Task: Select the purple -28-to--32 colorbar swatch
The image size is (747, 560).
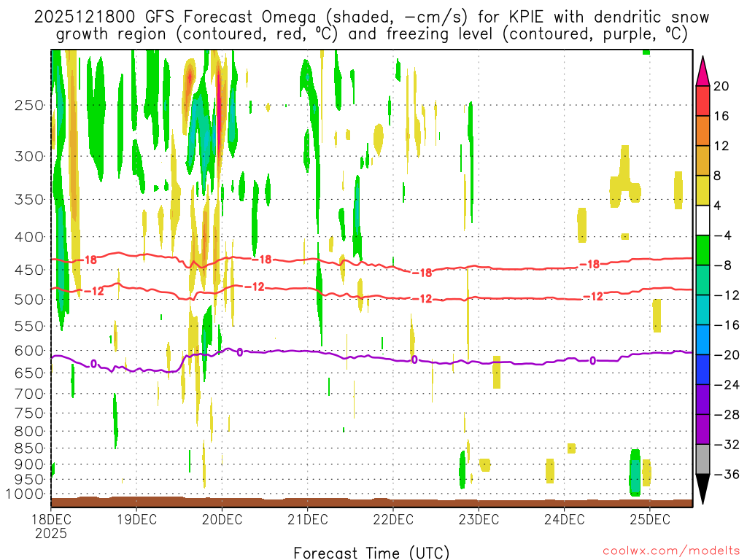Action: 703,429
